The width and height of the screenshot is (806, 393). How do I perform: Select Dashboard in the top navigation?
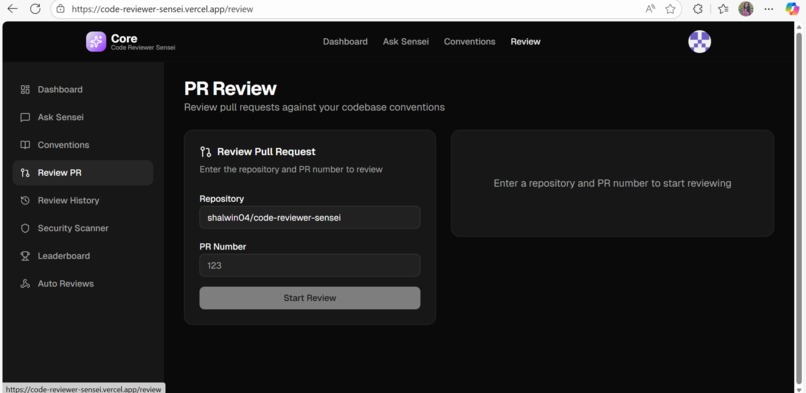coord(345,42)
